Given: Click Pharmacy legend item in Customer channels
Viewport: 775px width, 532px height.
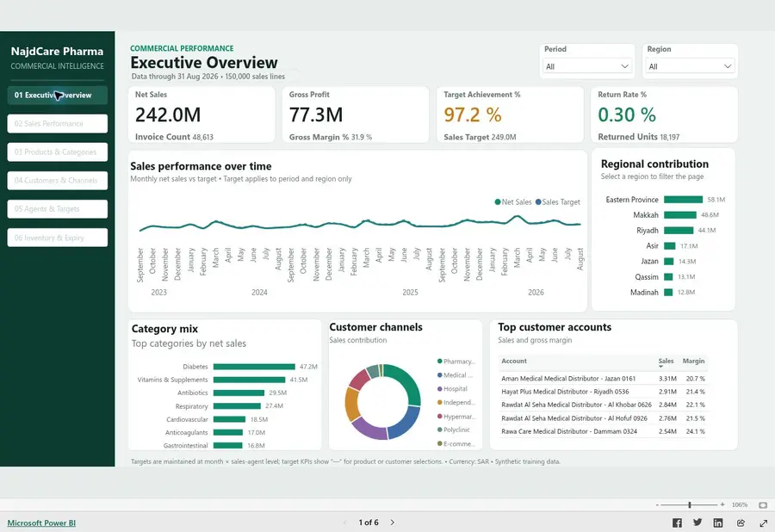Looking at the screenshot, I should click(456, 361).
